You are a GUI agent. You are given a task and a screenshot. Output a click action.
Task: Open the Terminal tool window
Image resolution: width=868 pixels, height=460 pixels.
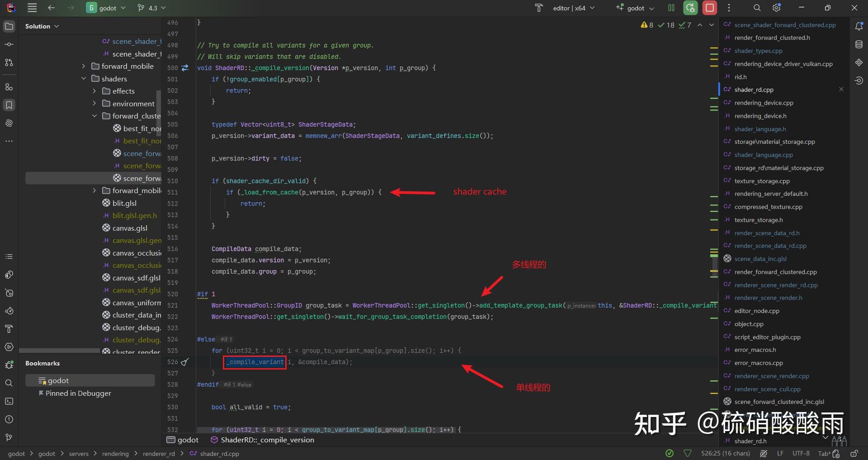(9, 401)
